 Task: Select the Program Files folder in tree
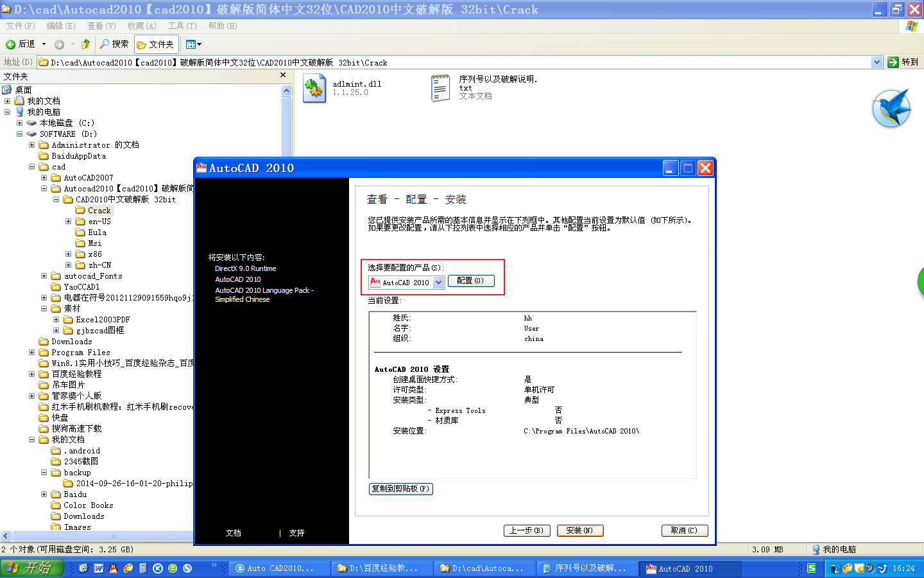(80, 353)
